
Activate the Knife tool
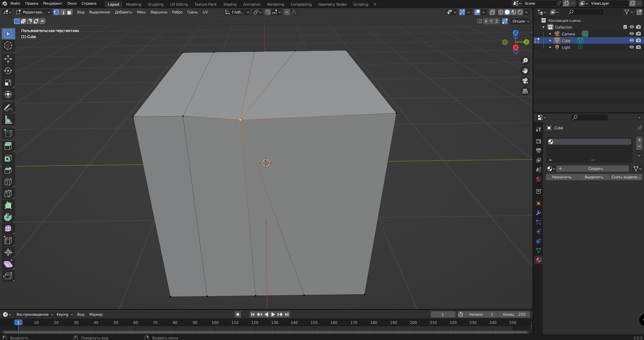8,194
